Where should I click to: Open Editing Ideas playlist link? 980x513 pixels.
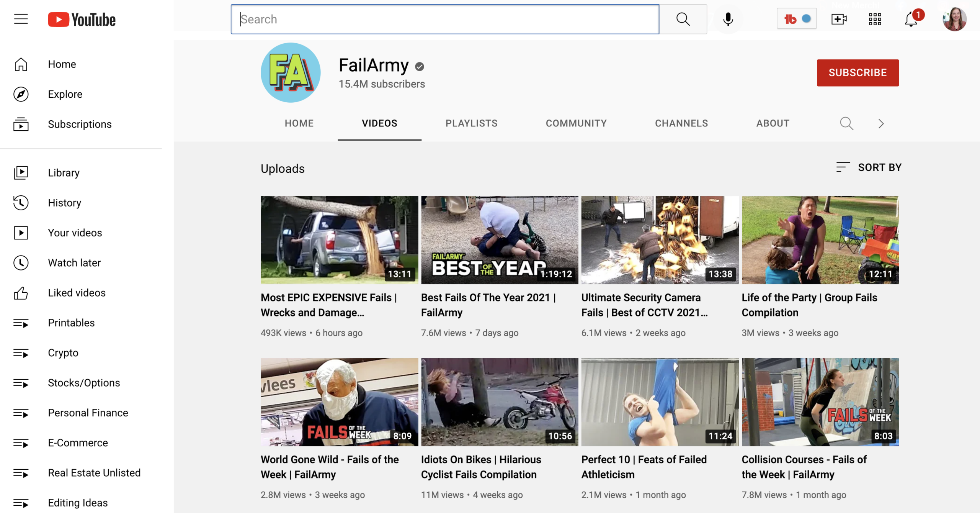tap(78, 503)
